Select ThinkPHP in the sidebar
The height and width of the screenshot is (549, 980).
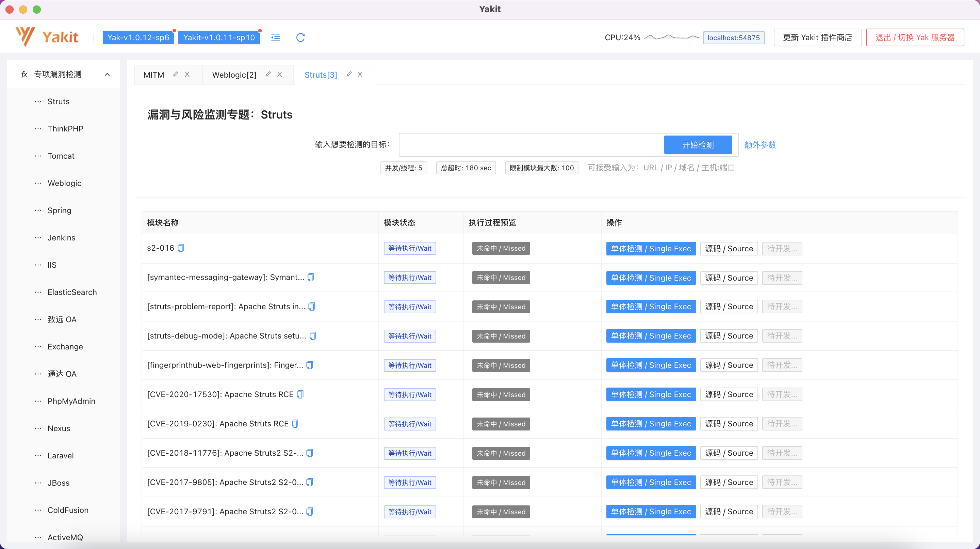(65, 129)
